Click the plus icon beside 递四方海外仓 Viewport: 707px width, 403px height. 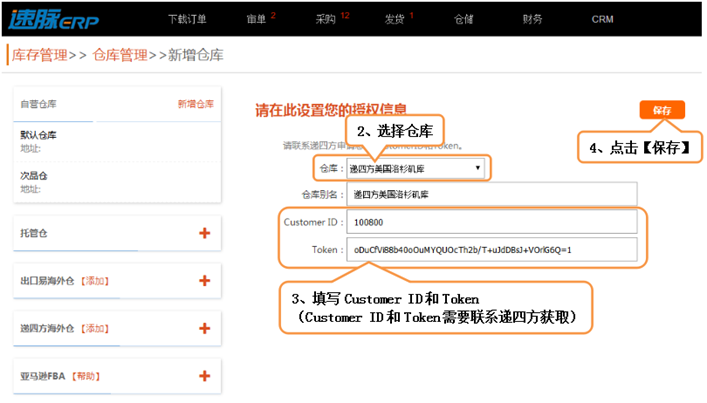point(204,328)
